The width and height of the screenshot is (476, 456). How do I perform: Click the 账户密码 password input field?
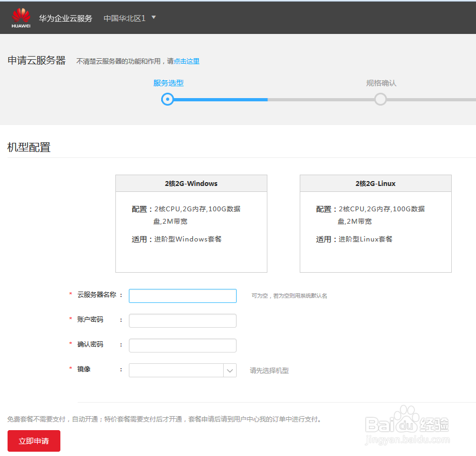click(x=182, y=320)
